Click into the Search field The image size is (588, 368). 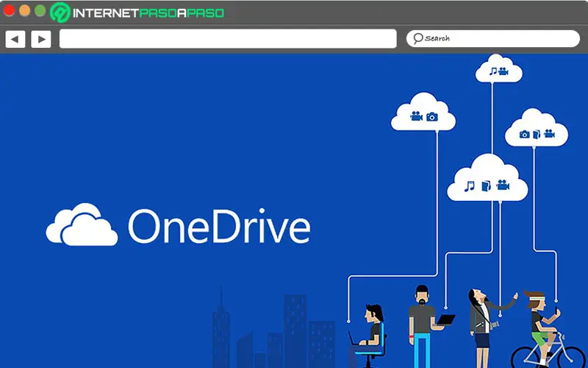493,38
